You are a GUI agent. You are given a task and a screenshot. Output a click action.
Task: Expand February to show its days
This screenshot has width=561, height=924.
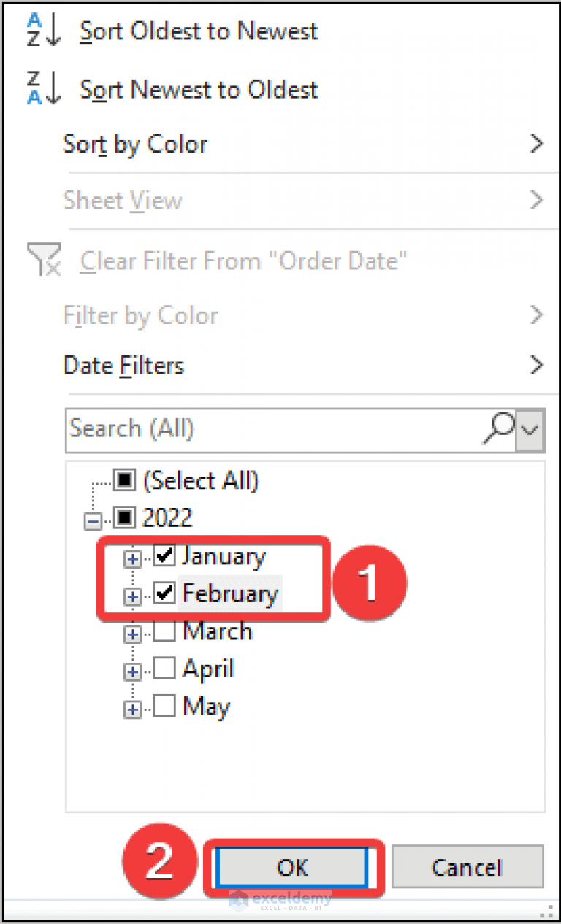(132, 596)
